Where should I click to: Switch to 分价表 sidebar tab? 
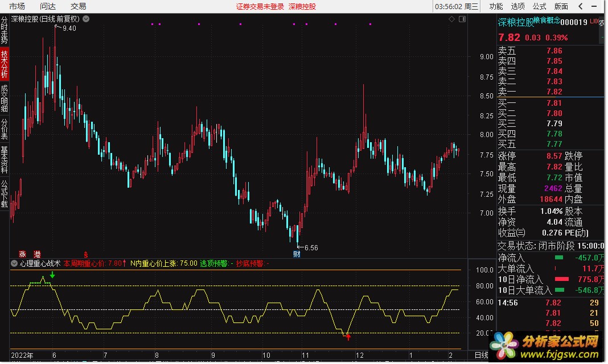(x=4, y=129)
